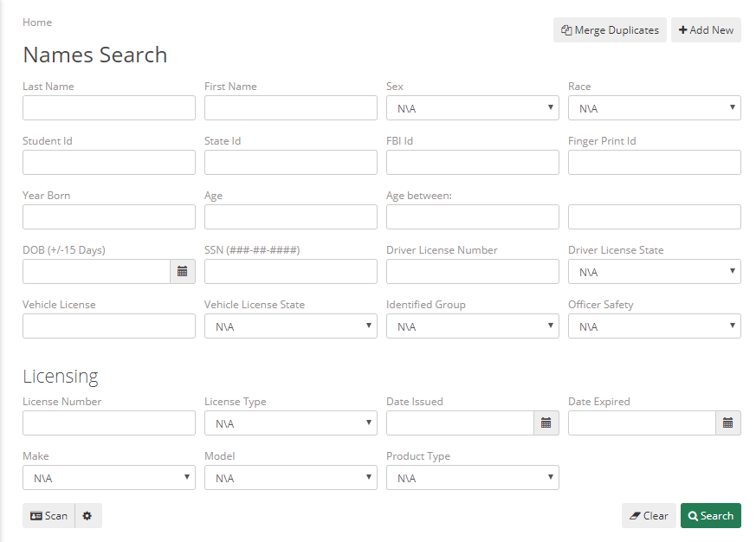Viewport: 756px width, 542px height.
Task: Click the Scan ID card button
Action: pos(48,515)
